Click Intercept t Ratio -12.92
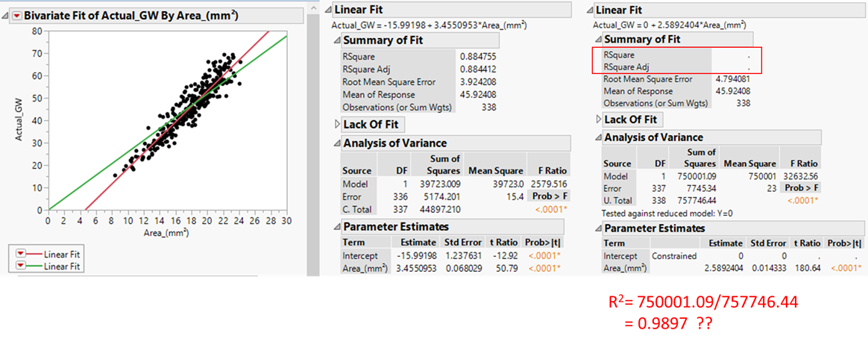This screenshot has height=345, width=868. click(506, 255)
